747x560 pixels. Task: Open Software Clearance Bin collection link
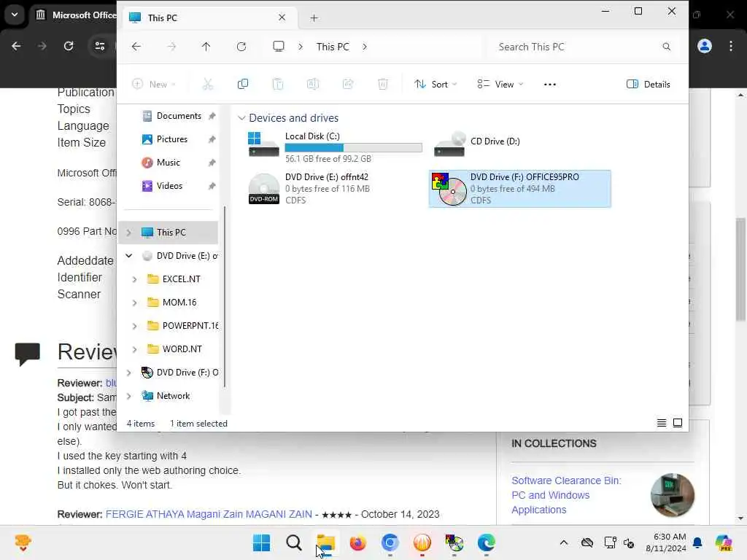tap(566, 495)
